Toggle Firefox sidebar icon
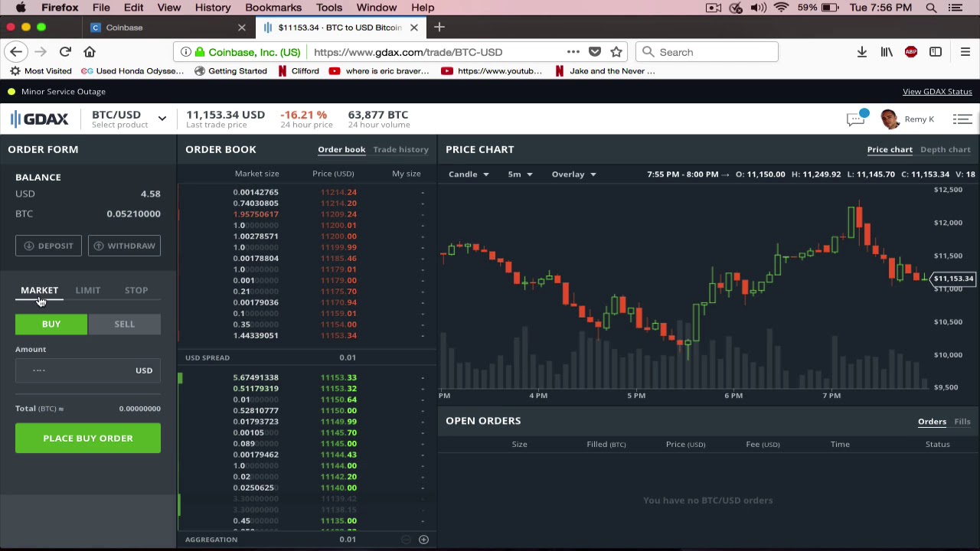Screen dimensions: 980x551 click(x=936, y=52)
